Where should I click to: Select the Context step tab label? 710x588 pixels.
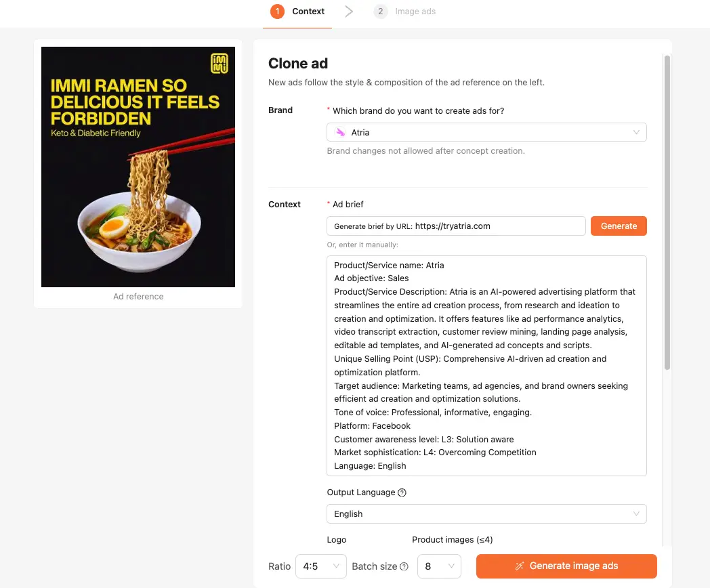(x=308, y=12)
